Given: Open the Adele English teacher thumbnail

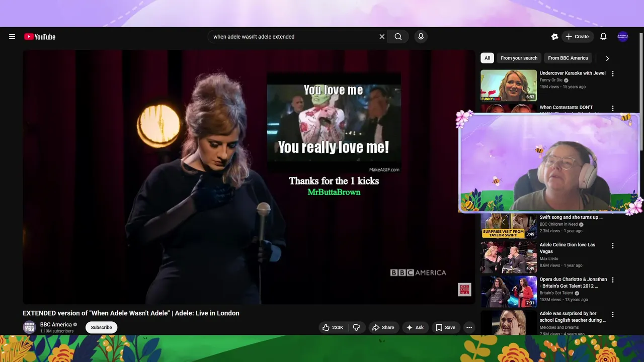Looking at the screenshot, I should pos(509,323).
